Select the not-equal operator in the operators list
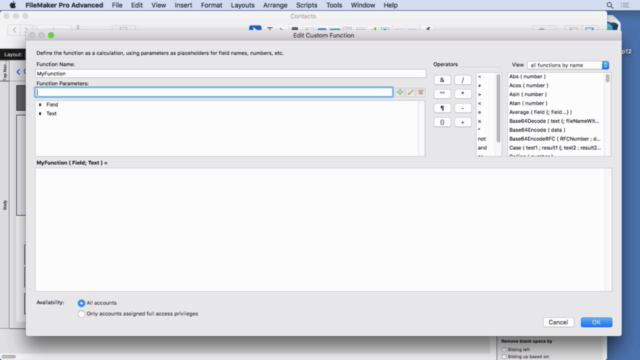This screenshot has width=640, height=360. tap(480, 86)
